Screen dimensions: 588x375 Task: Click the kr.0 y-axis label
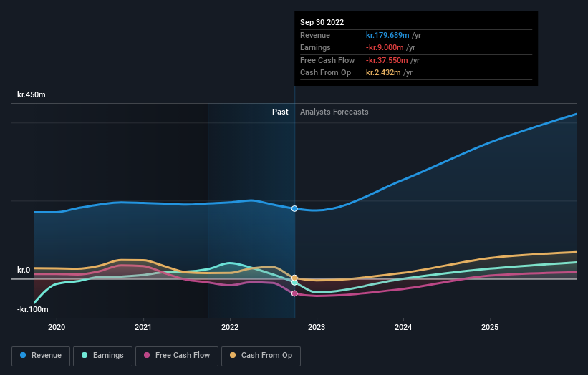pyautogui.click(x=24, y=270)
